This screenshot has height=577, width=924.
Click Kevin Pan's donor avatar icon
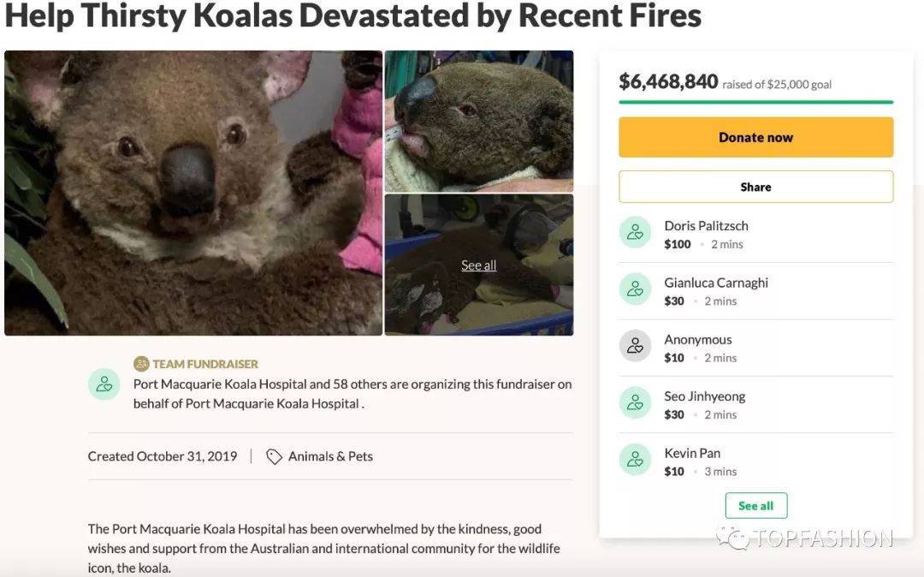635,460
